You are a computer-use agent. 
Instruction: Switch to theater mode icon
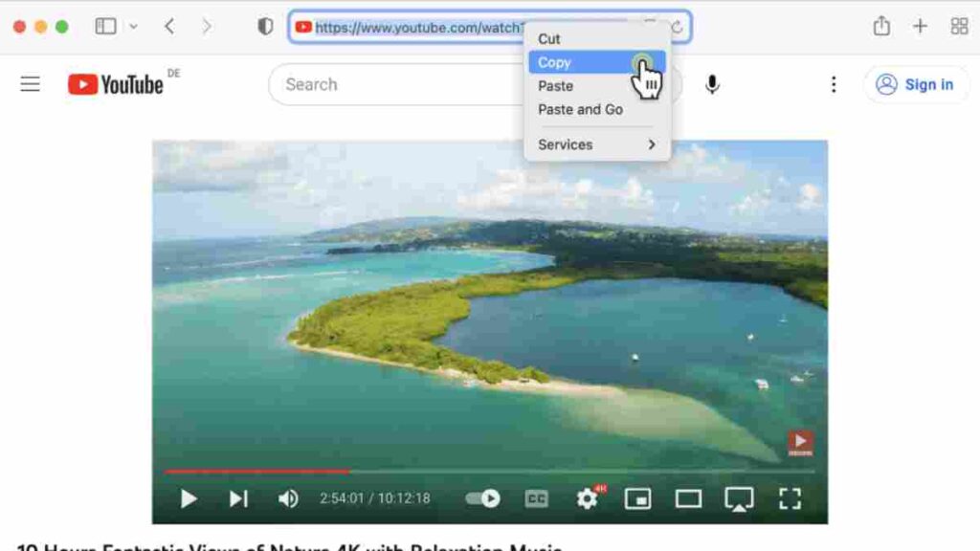pyautogui.click(x=688, y=498)
